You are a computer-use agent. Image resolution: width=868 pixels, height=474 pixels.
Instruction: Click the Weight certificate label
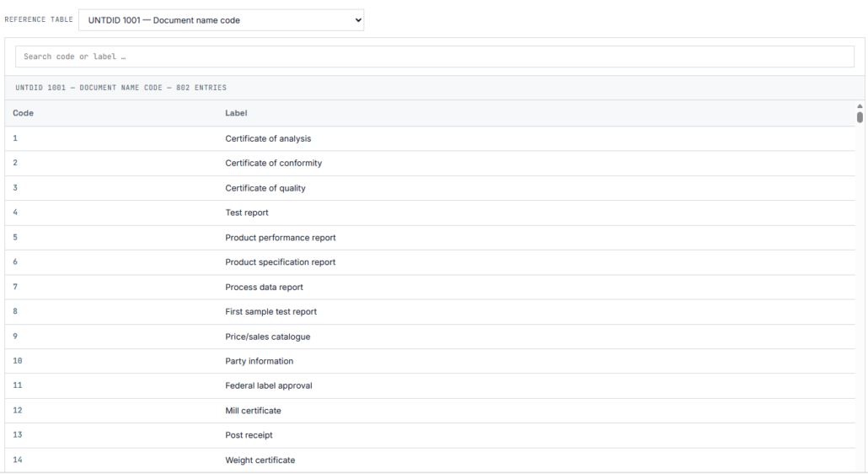(260, 461)
